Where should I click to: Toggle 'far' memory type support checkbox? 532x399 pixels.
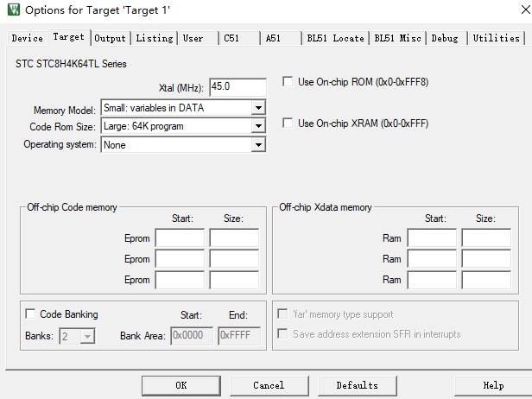282,313
